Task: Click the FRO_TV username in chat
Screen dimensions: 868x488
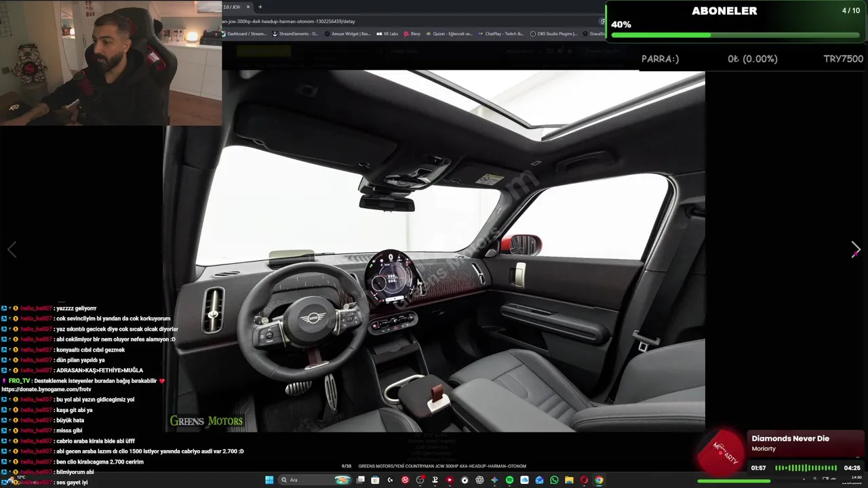Action: point(20,381)
